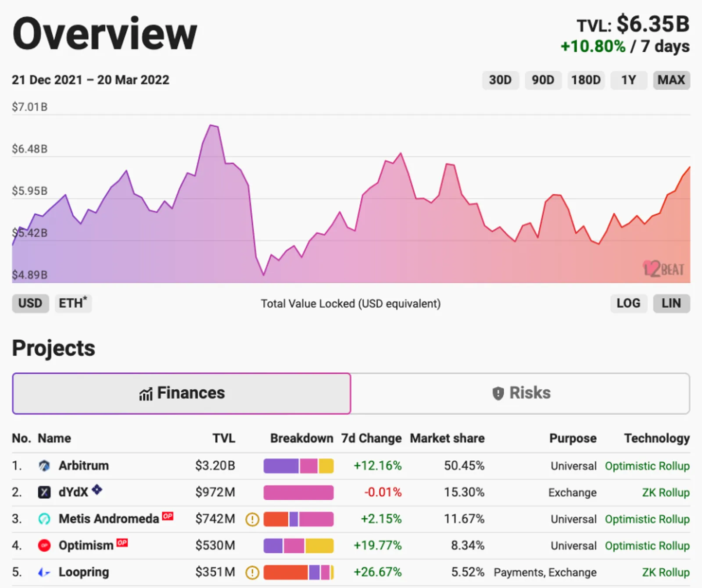Click Metis Andromeda's $742M TVL value

215,519
